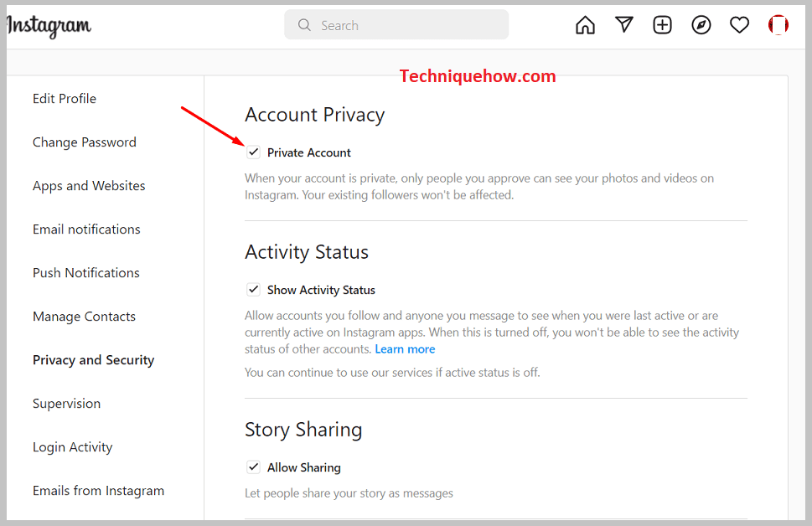The image size is (812, 526).
Task: Toggle Allow Sharing checkbox
Action: coord(253,467)
